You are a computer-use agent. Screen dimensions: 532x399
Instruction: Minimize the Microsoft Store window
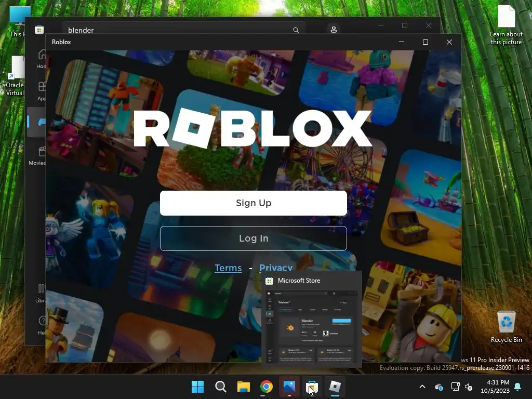tap(381, 25)
